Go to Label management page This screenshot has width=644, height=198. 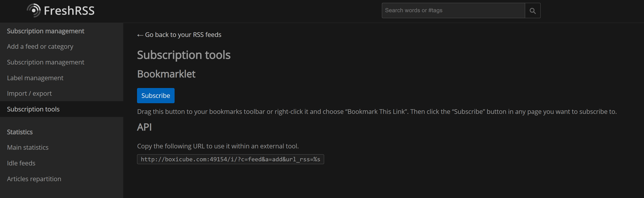(35, 78)
